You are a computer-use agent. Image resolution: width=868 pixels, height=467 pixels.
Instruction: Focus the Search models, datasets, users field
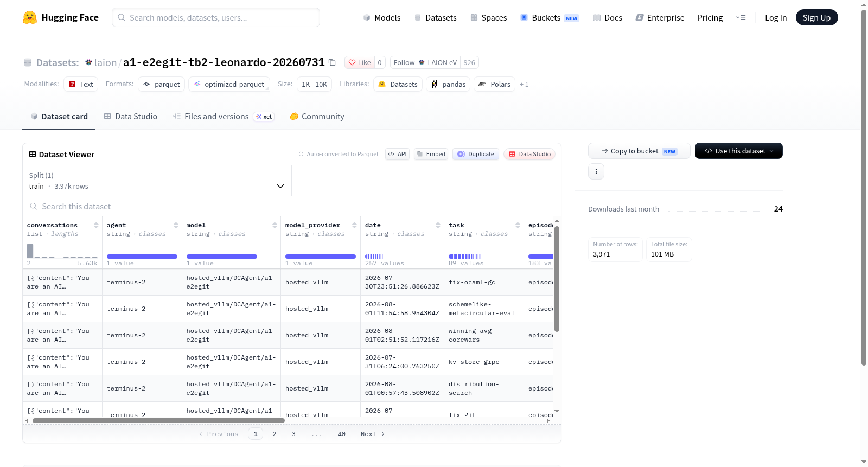click(x=216, y=17)
